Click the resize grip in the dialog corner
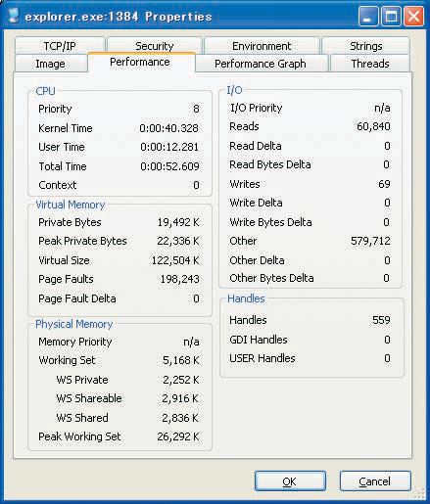430x504 pixels. coord(419,493)
